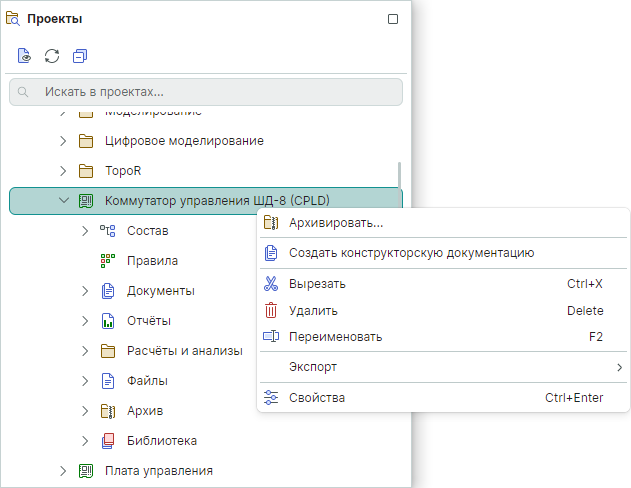
Task: Click the refresh projects icon
Action: (52, 56)
